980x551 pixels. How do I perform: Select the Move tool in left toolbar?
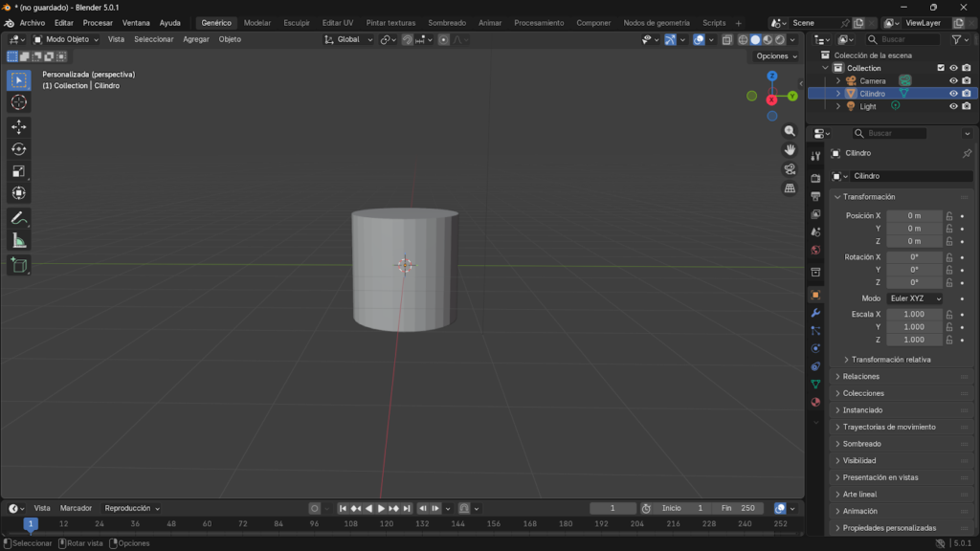[19, 126]
